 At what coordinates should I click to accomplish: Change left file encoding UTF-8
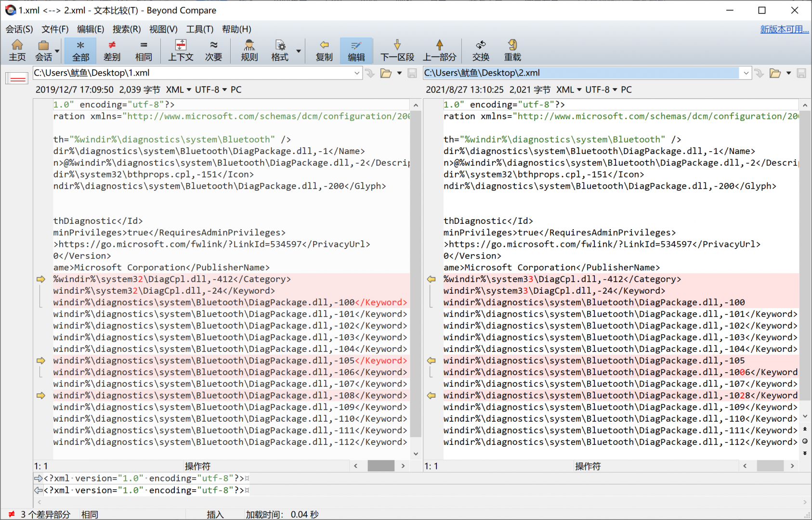pyautogui.click(x=211, y=90)
